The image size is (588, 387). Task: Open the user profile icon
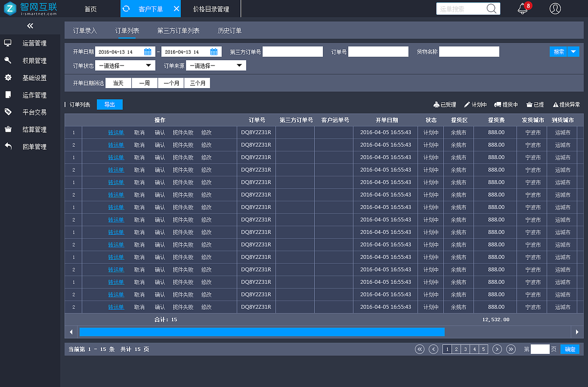[555, 9]
